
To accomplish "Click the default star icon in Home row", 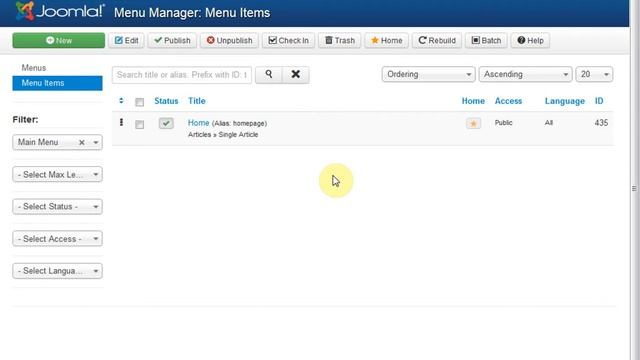I will (x=473, y=123).
